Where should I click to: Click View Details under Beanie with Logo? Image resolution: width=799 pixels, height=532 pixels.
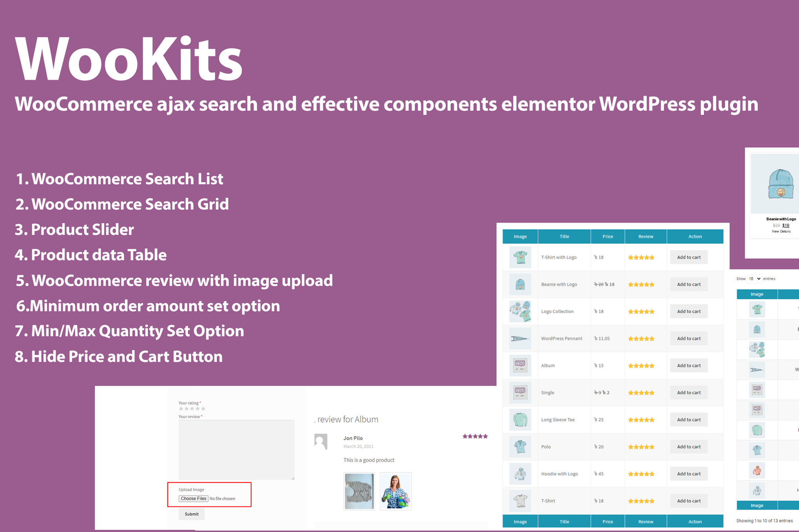[781, 232]
